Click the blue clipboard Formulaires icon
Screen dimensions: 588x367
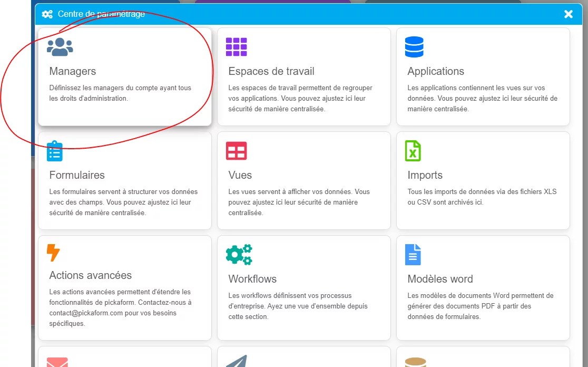pyautogui.click(x=55, y=151)
